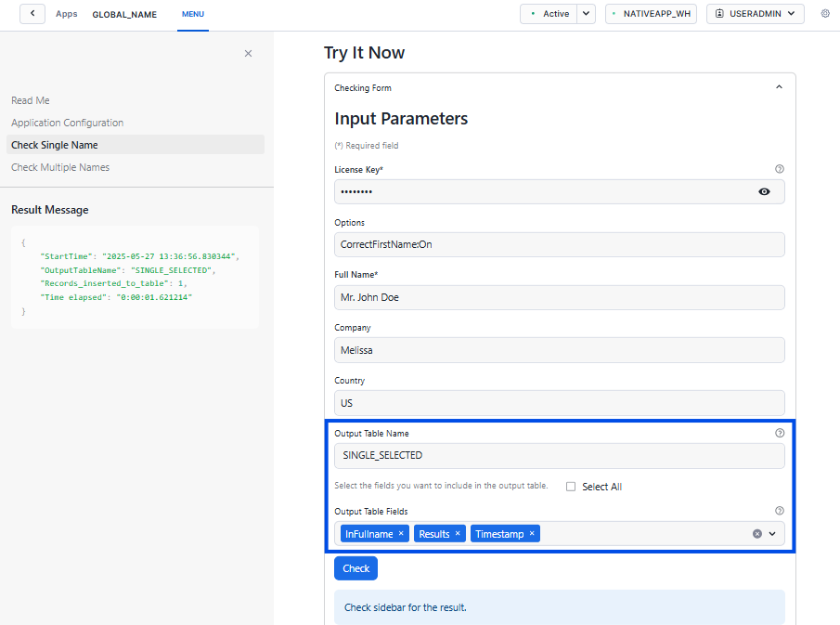Clear all selected output table fields
Viewport: 840px width, 625px height.
click(x=757, y=534)
